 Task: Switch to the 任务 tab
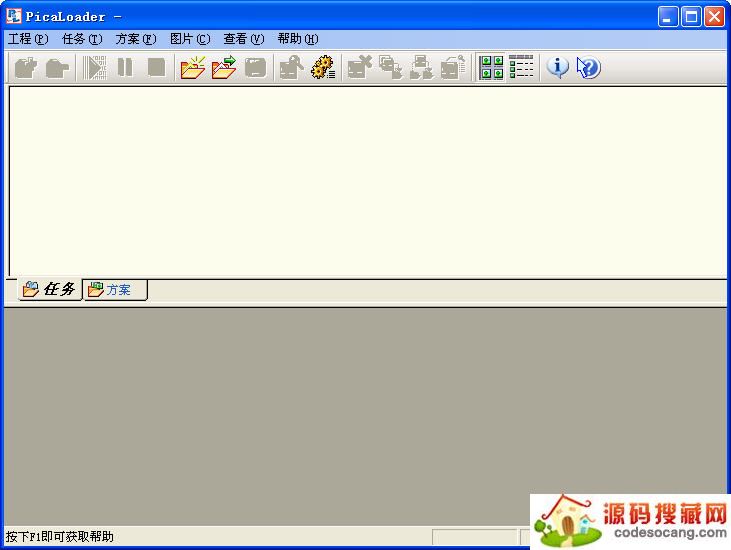(49, 290)
